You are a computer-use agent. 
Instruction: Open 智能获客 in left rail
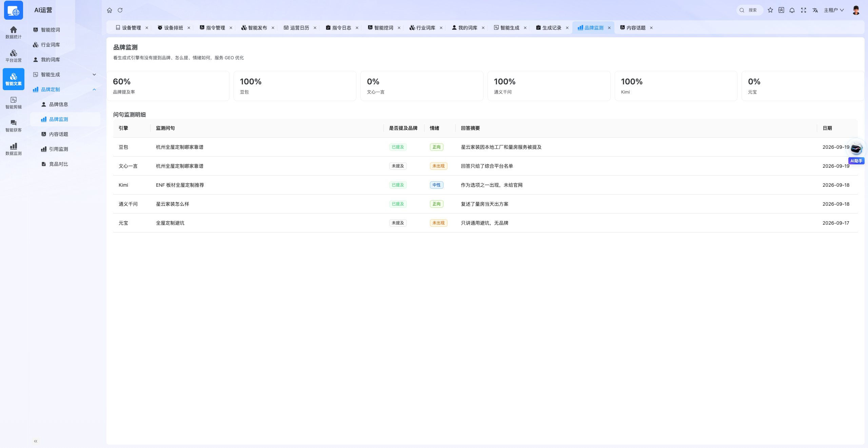14,126
